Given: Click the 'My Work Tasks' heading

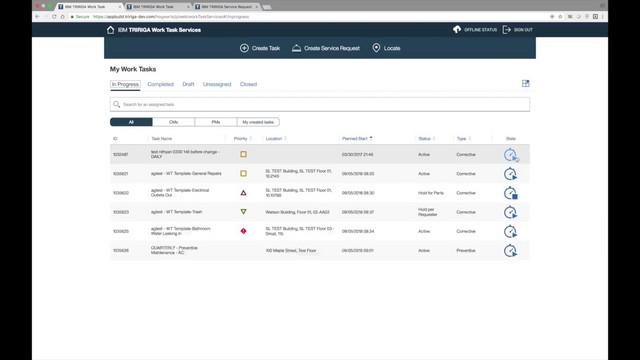Looking at the screenshot, I should pos(133,69).
